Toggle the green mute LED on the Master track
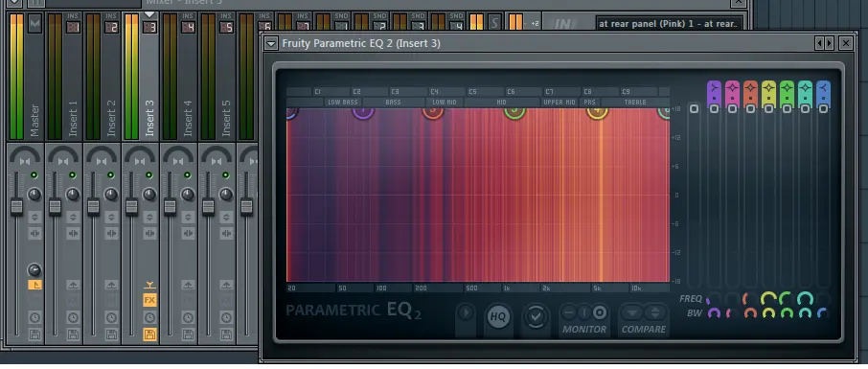868x369 pixels. tap(34, 175)
